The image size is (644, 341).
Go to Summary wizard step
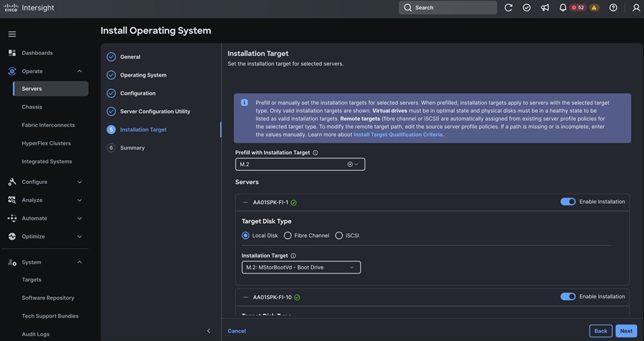pyautogui.click(x=132, y=147)
